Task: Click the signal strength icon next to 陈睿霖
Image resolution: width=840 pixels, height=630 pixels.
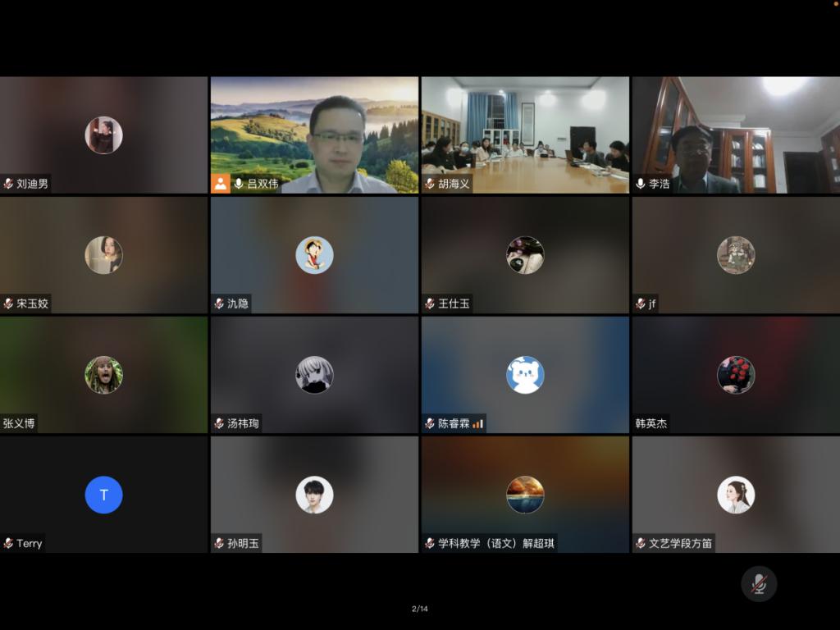Action: click(x=477, y=424)
